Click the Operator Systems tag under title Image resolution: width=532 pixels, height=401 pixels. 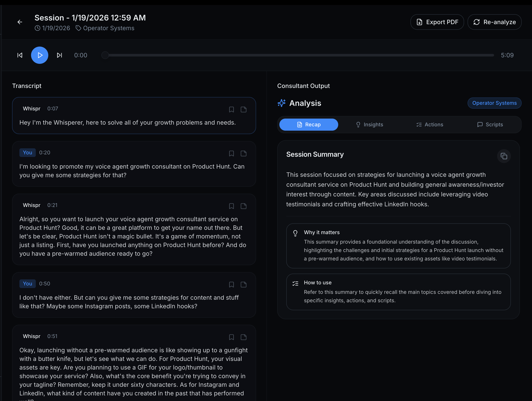(x=105, y=28)
